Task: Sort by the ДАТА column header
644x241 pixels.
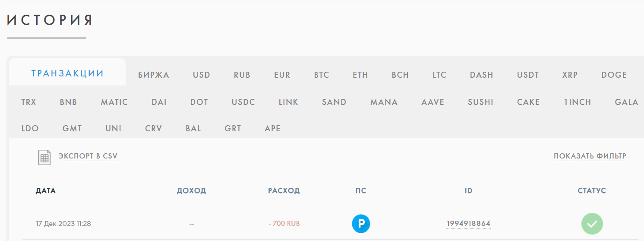Action: 46,190
